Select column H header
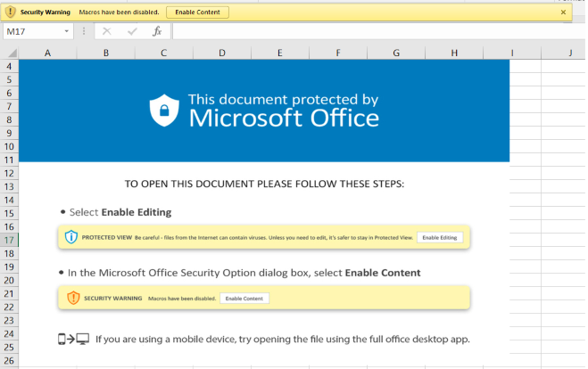 (454, 53)
